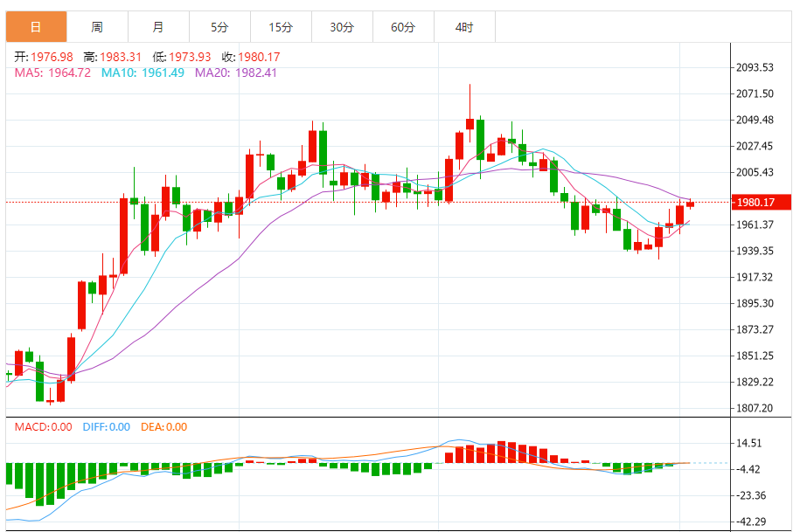
Task: Click the MA20 1982.41 legend label
Action: tap(236, 73)
